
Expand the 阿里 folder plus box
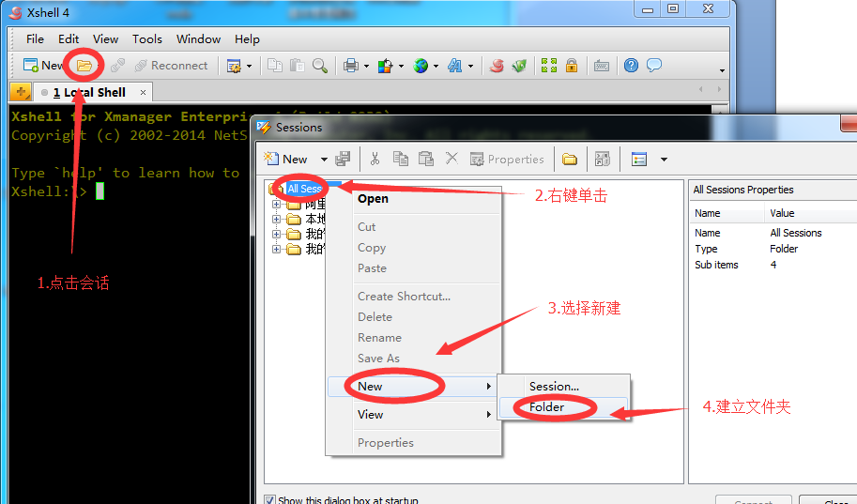click(x=276, y=204)
